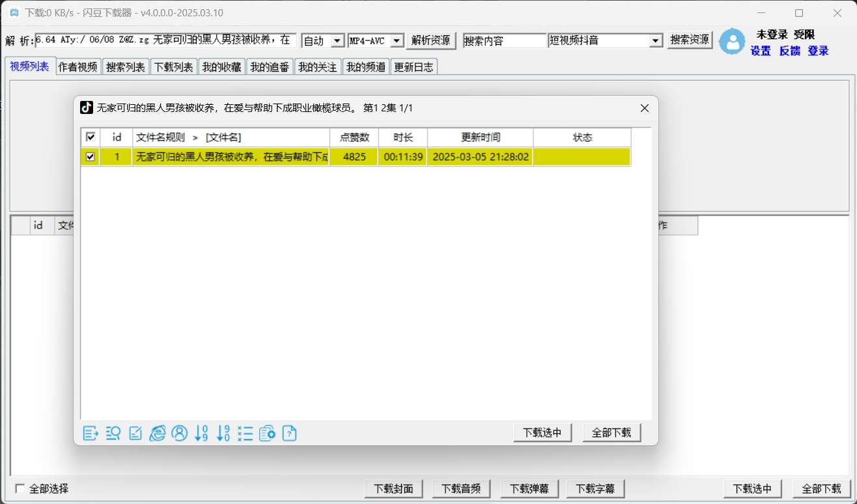Click 全部下载 in the dialog

612,433
